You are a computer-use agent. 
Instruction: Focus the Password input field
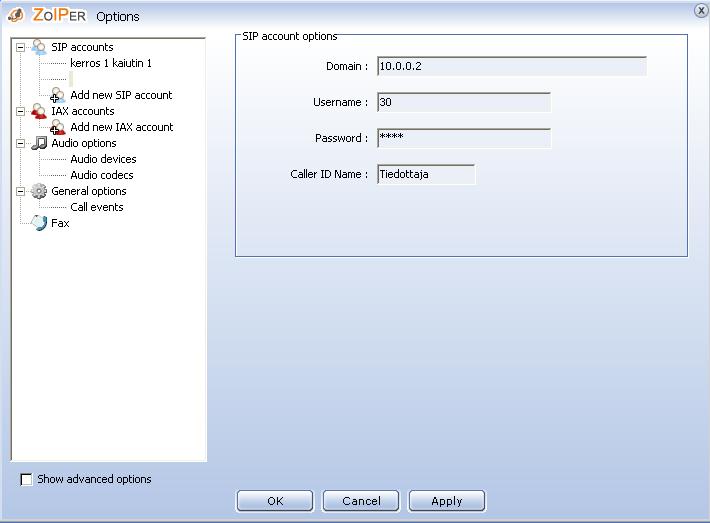[x=464, y=138]
